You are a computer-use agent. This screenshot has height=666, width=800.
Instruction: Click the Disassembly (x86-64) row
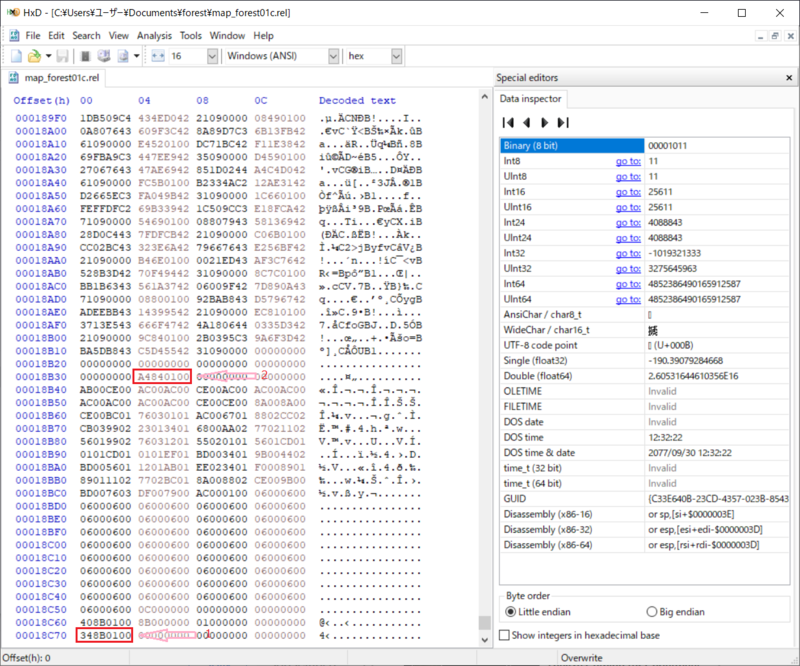pos(644,545)
